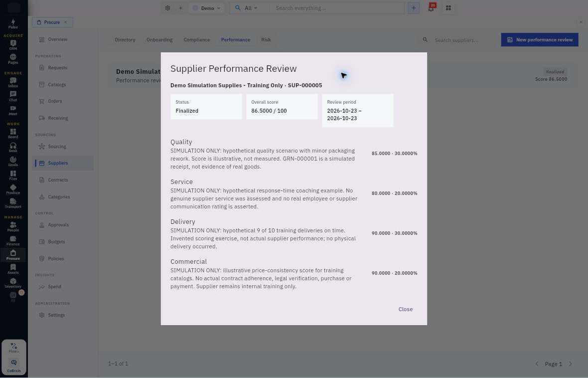
Task: Open Budgets in sidebar
Action: [63, 242]
